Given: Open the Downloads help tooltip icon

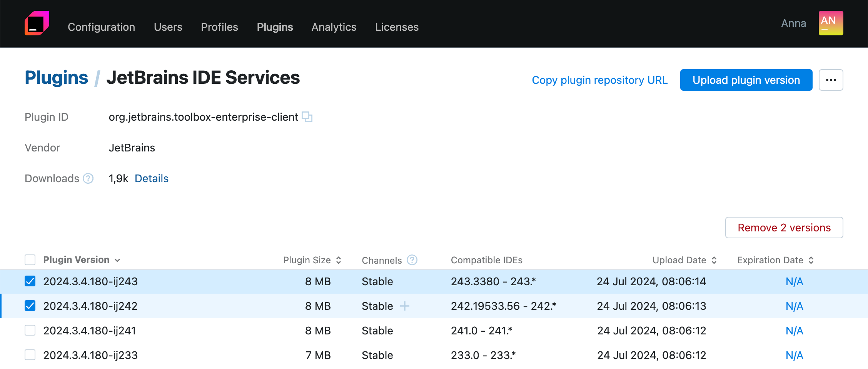Looking at the screenshot, I should pyautogui.click(x=88, y=178).
